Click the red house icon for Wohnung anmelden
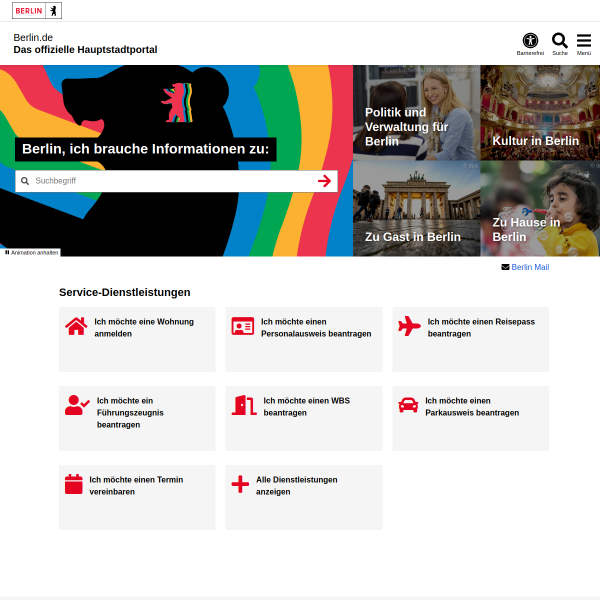Image resolution: width=600 pixels, height=600 pixels. point(76,326)
